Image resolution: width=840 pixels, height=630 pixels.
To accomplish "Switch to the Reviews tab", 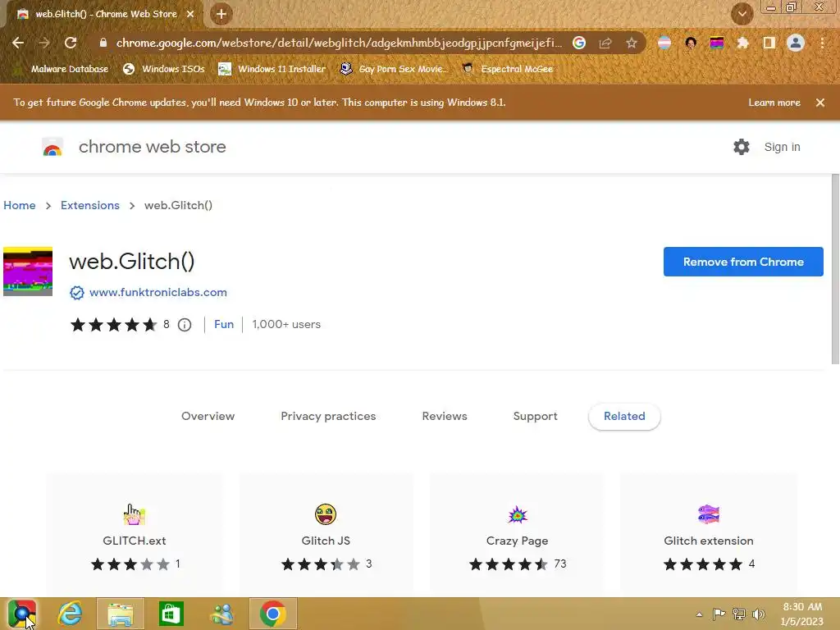I will 445,416.
